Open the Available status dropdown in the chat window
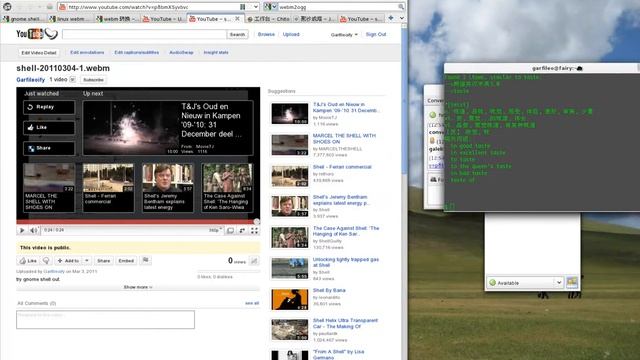640x360 pixels. coord(525,282)
